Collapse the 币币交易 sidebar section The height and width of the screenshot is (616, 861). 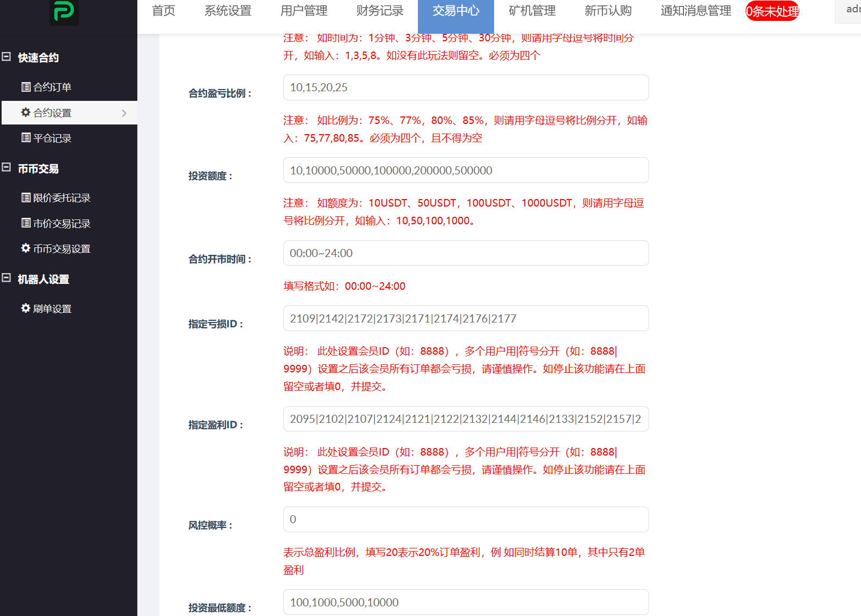pos(6,167)
